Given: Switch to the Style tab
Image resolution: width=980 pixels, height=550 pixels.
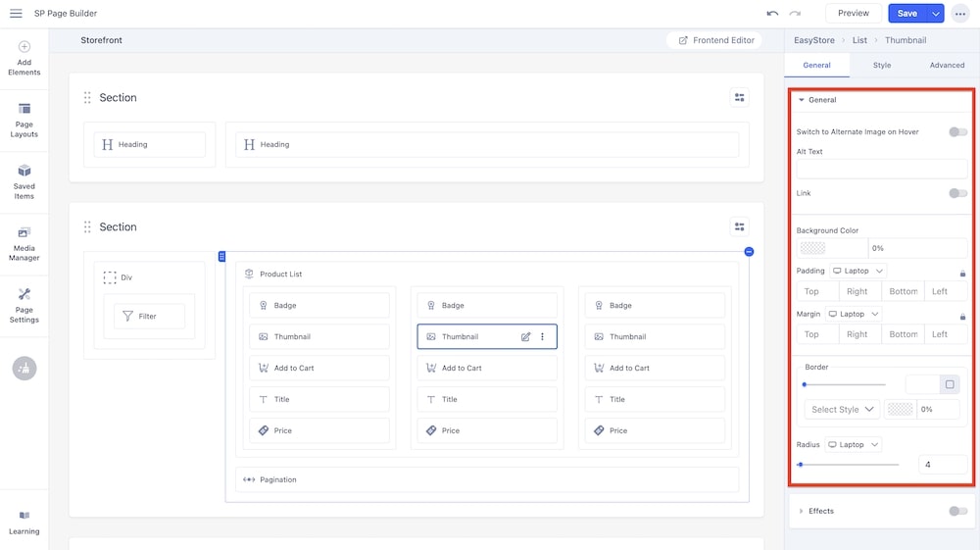Looking at the screenshot, I should coord(882,65).
